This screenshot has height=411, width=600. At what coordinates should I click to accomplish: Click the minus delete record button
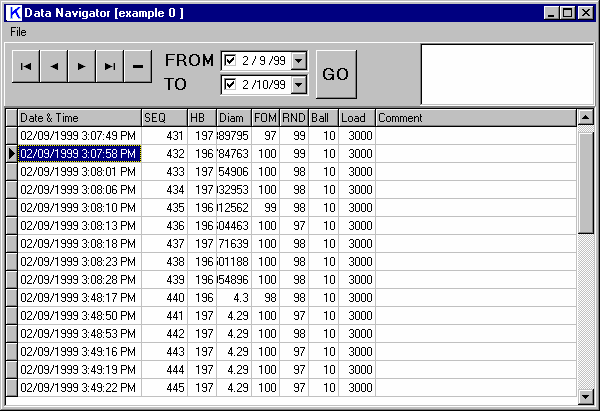pos(138,66)
